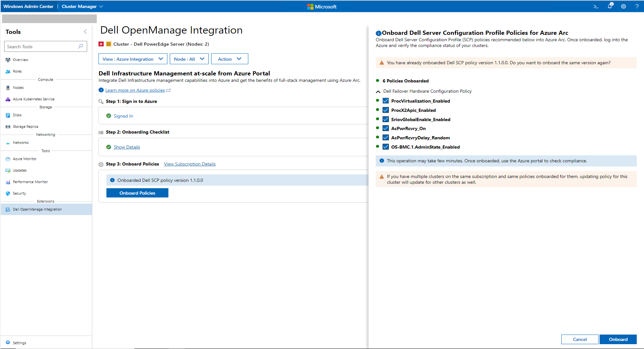Open the PowerShell console icon
The height and width of the screenshot is (349, 644).
pos(596,6)
